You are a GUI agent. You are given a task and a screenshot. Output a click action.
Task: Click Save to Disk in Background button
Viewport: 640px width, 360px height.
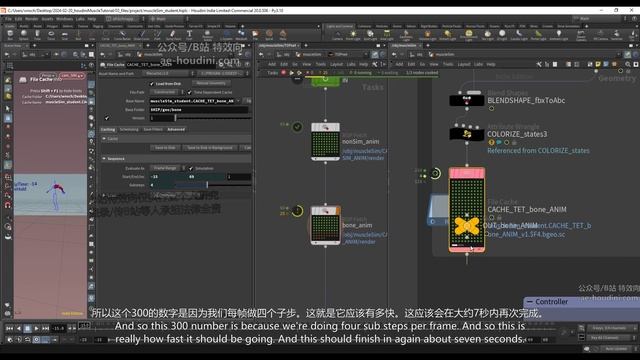pyautogui.click(x=210, y=148)
